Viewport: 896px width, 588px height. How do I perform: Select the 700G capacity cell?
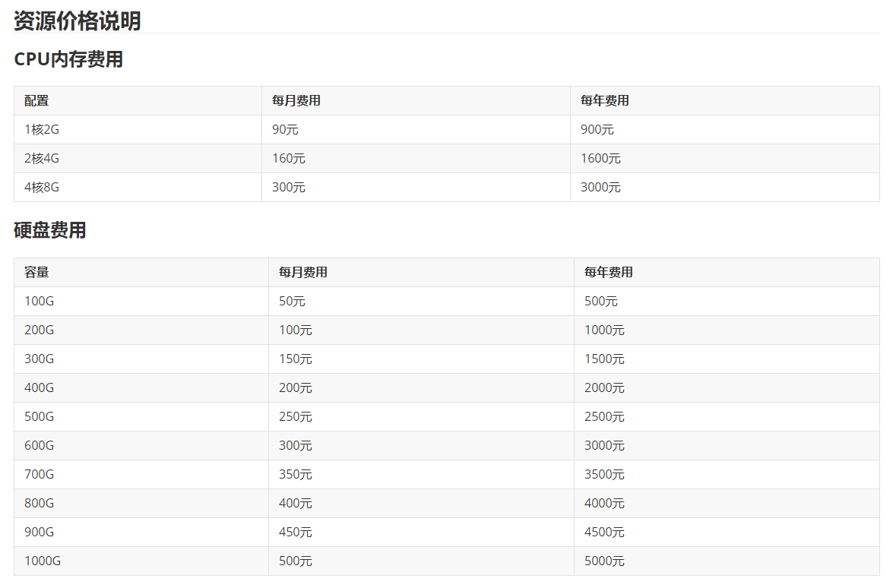(40, 475)
